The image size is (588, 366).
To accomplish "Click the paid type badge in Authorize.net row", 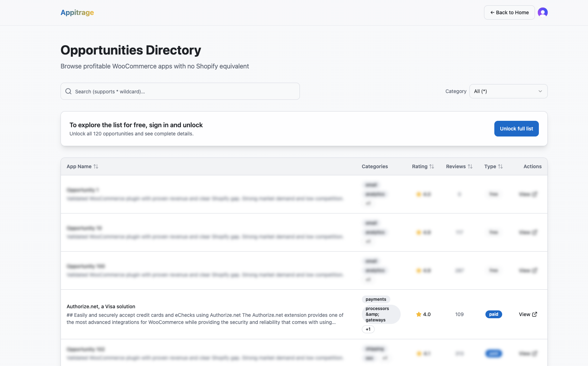I will point(494,314).
